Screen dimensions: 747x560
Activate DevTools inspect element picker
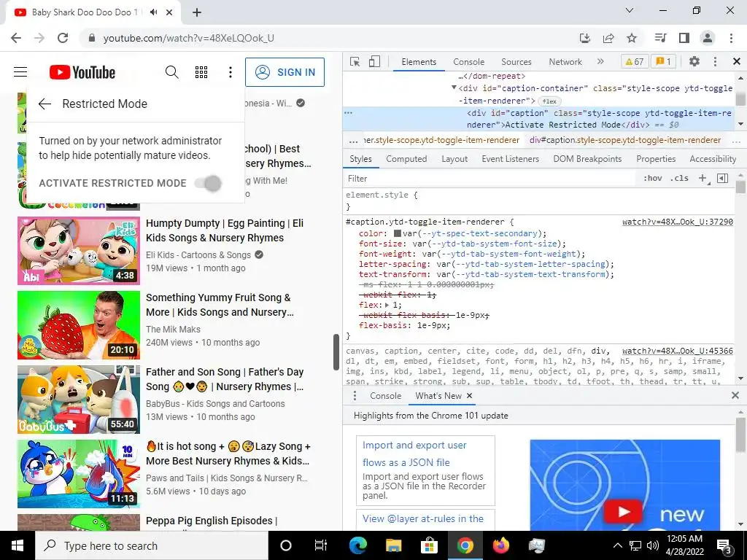[x=355, y=61]
